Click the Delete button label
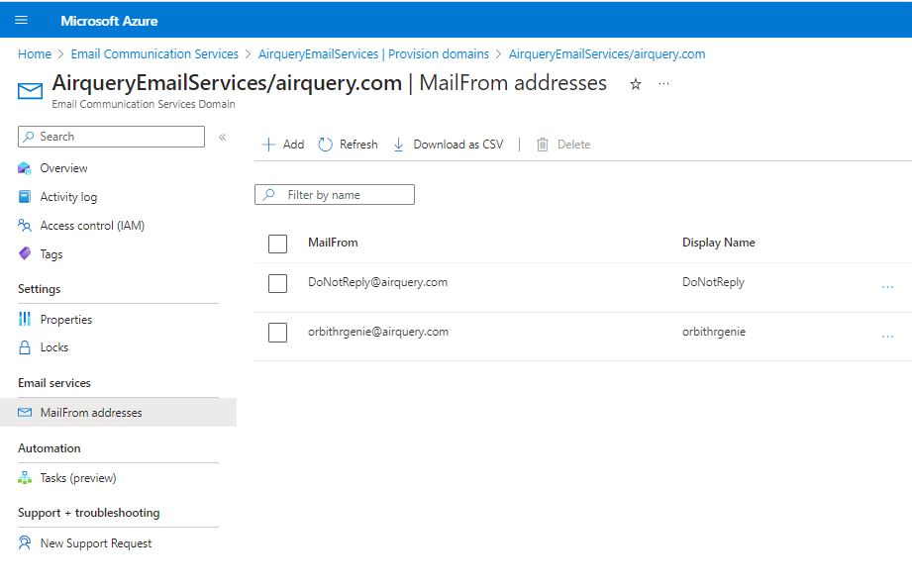The width and height of the screenshot is (912, 588). pyautogui.click(x=573, y=145)
